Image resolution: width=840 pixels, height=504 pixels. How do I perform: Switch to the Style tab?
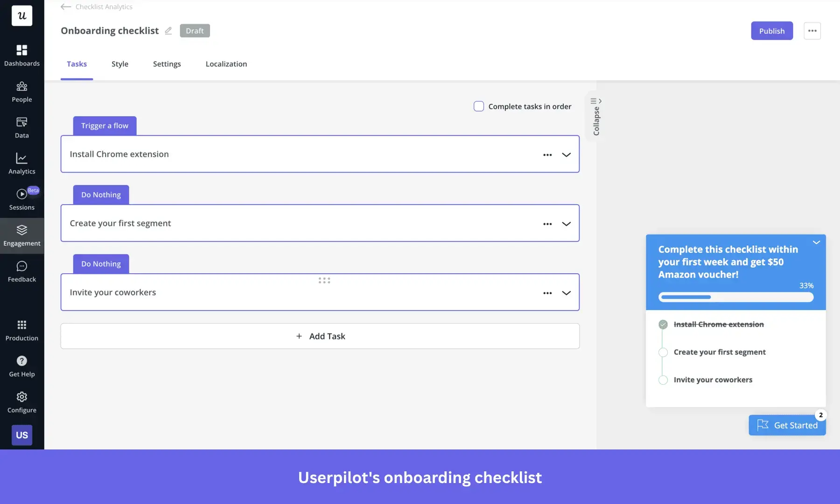coord(119,64)
